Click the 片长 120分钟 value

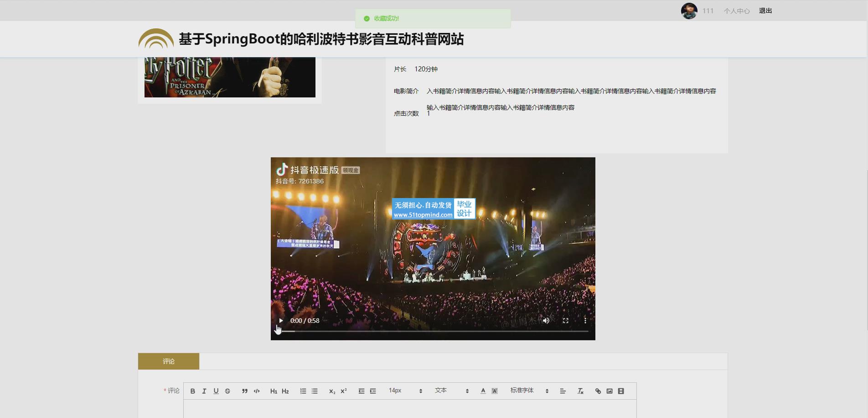(x=426, y=69)
